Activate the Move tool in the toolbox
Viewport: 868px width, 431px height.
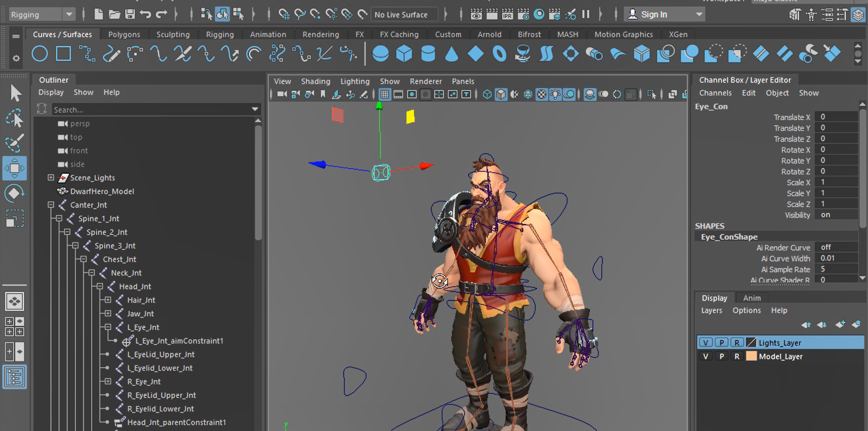(15, 168)
